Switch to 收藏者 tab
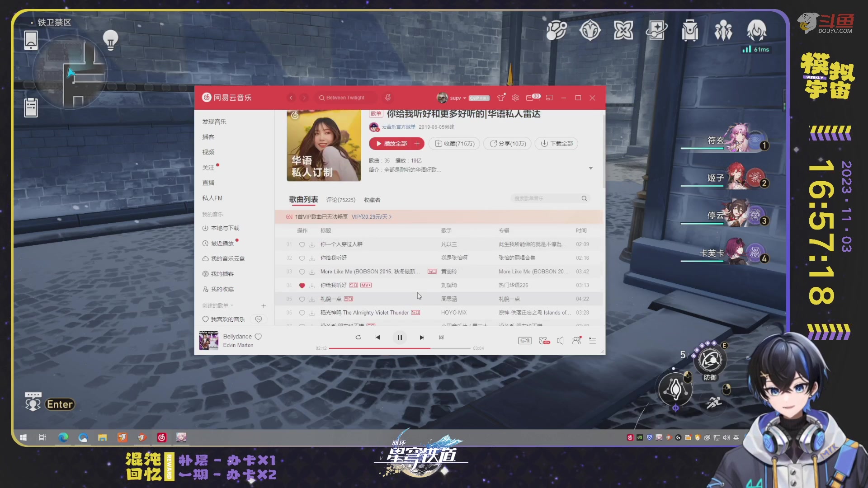868x488 pixels. (372, 200)
